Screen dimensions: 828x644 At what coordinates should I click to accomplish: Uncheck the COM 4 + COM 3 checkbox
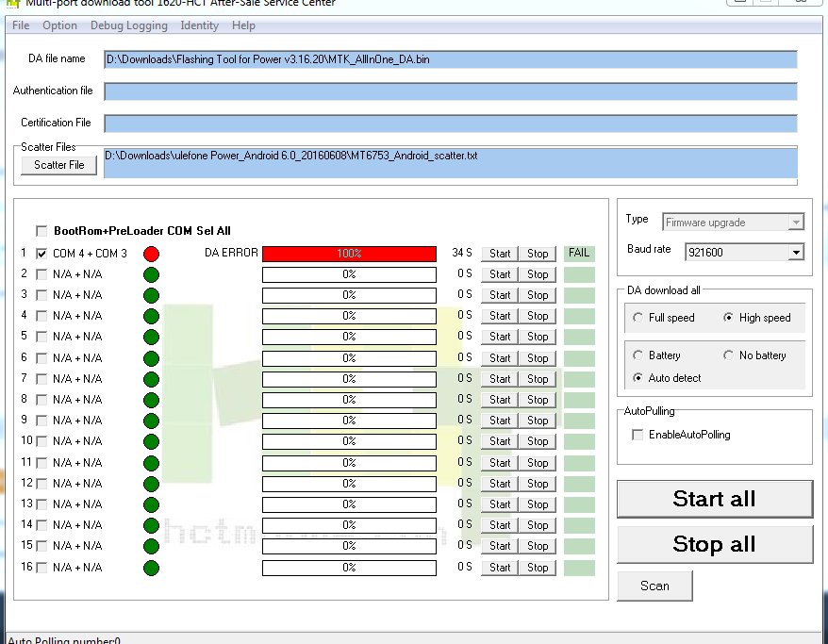click(x=41, y=254)
